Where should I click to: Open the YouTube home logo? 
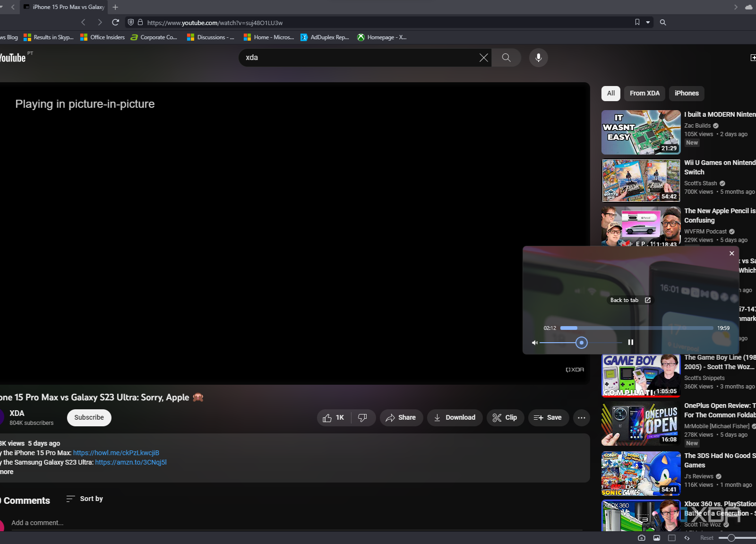[13, 58]
